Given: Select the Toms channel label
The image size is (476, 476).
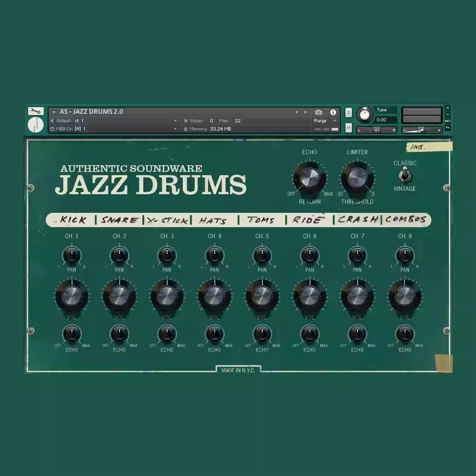Looking at the screenshot, I should pyautogui.click(x=261, y=220).
